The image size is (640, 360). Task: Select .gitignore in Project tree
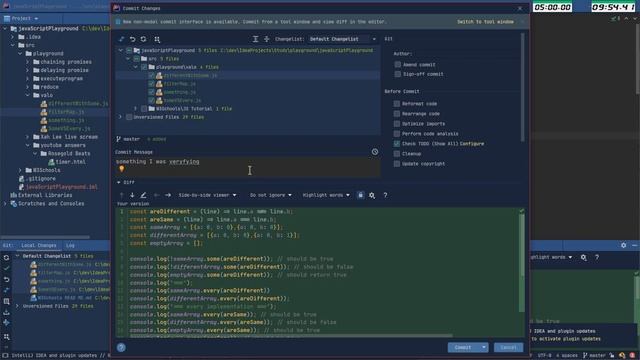point(41,178)
